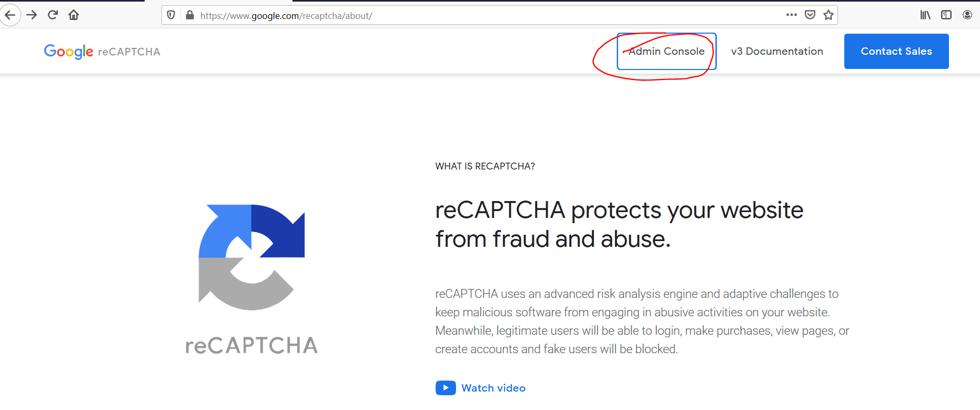Reload the page with the refresh icon
Viewport: 980px width, 410px height.
click(53, 15)
